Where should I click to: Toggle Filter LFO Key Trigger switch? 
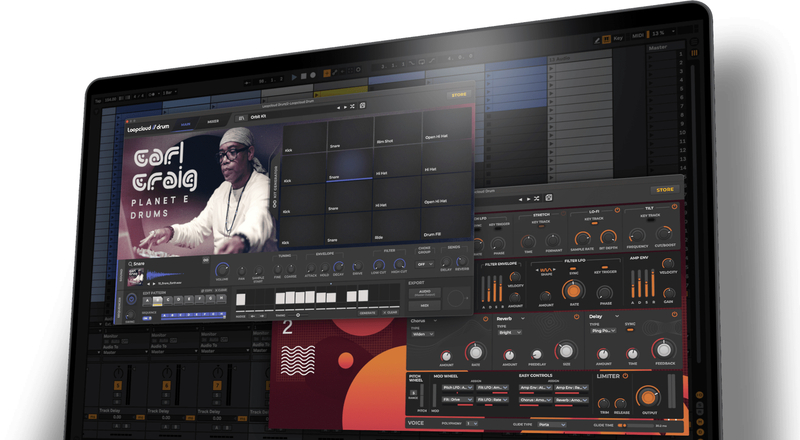pos(605,267)
